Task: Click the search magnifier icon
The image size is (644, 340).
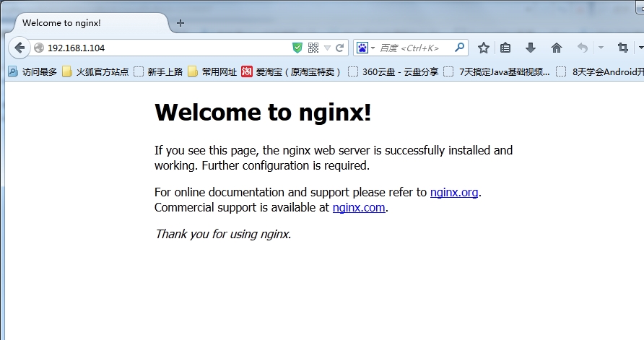Action: click(x=460, y=48)
